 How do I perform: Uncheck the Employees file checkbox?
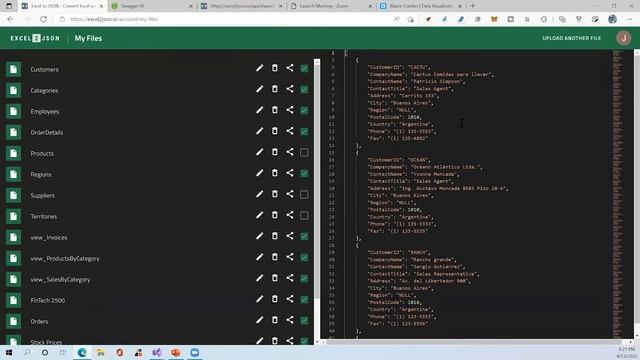304,111
